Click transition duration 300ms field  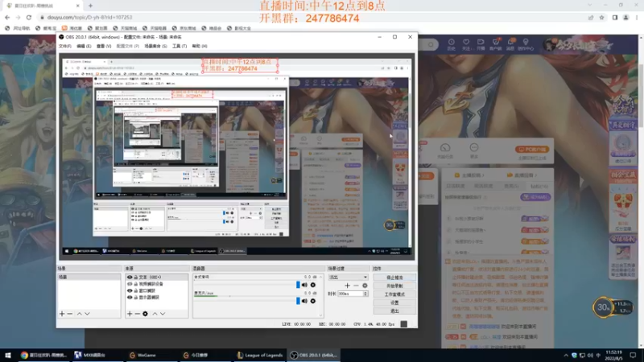(x=350, y=294)
